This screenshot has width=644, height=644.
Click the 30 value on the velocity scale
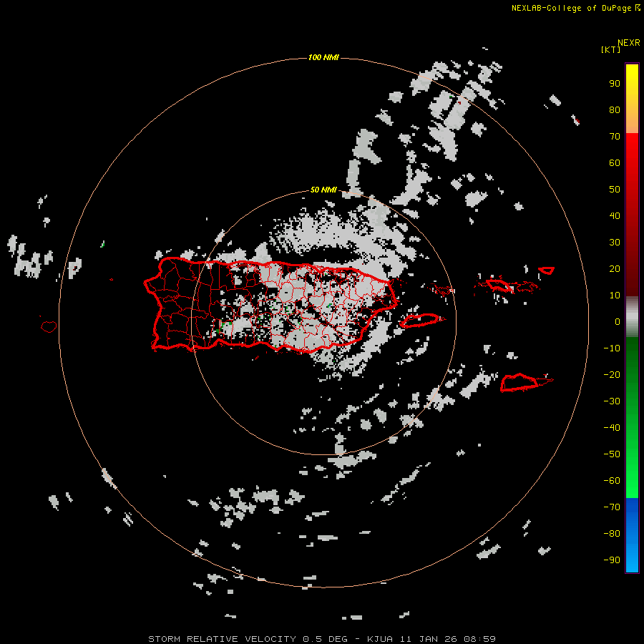[x=615, y=243]
